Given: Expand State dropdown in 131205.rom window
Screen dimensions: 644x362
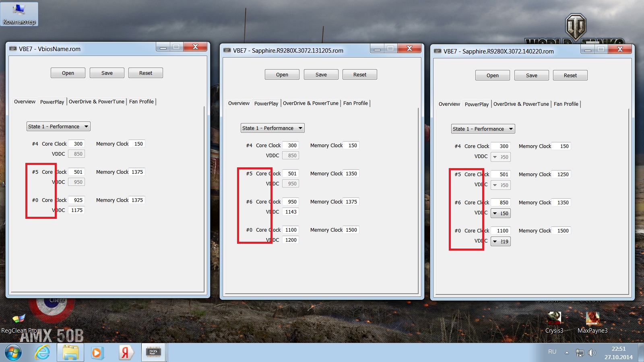Looking at the screenshot, I should coord(272,128).
